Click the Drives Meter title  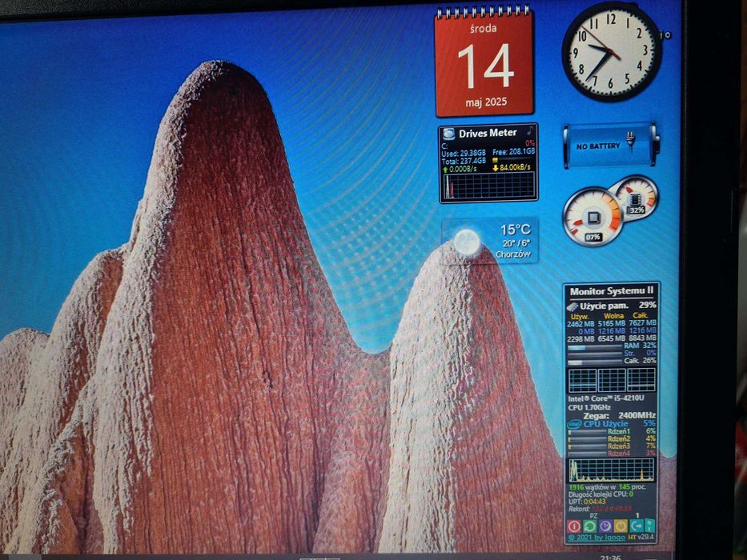coord(488,134)
